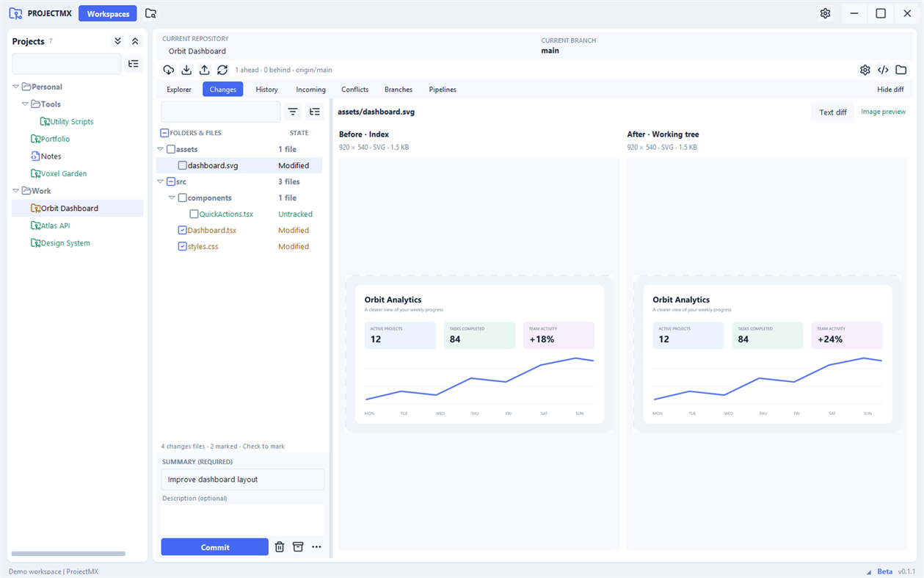Click the fetch cloud icon in repository toolbar
This screenshot has width=924, height=578.
[x=169, y=70]
